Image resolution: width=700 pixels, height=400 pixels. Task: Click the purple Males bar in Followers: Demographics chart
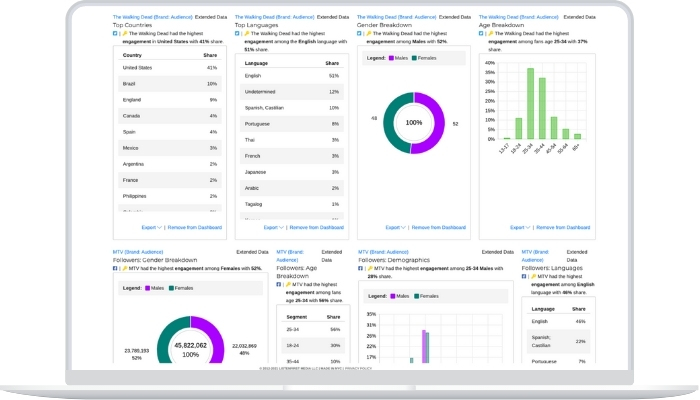424,346
